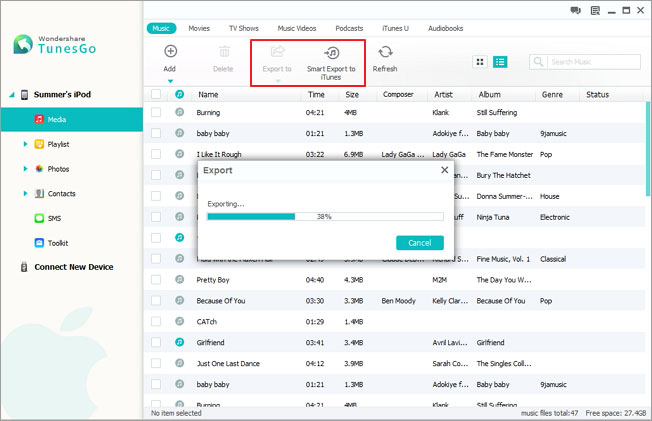This screenshot has height=421, width=652.
Task: Open the feedback chat icon in title bar
Action: click(575, 10)
